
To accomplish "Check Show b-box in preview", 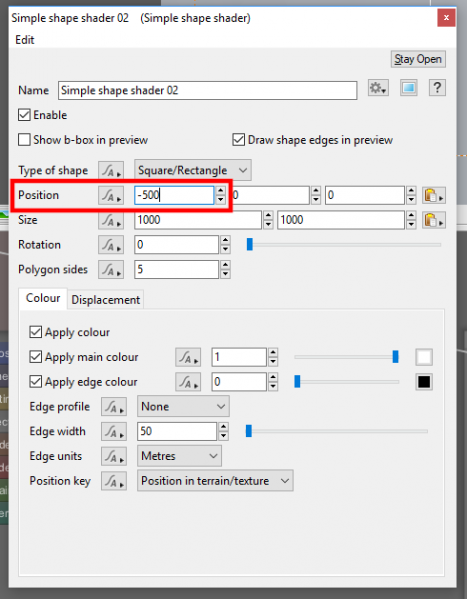I will click(24, 140).
